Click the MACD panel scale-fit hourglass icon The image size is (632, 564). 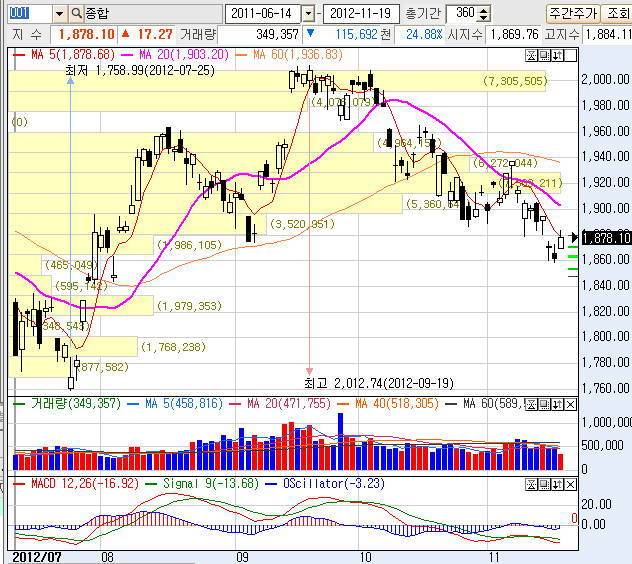pos(532,485)
